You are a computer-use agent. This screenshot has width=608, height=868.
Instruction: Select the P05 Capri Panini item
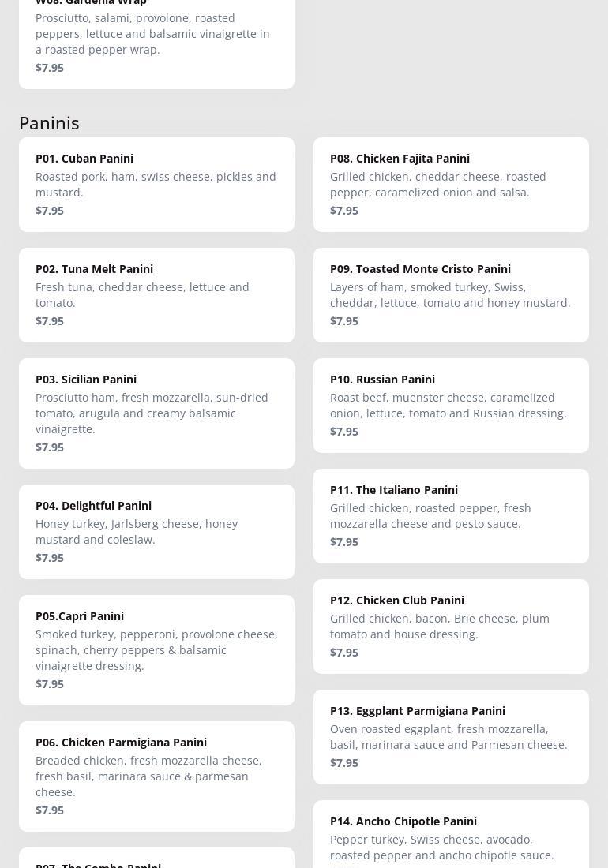click(x=156, y=649)
